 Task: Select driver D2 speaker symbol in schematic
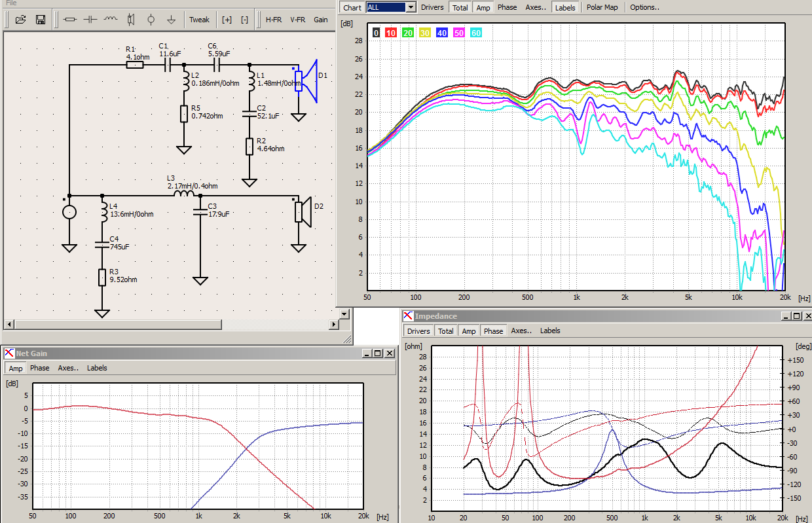coord(304,213)
